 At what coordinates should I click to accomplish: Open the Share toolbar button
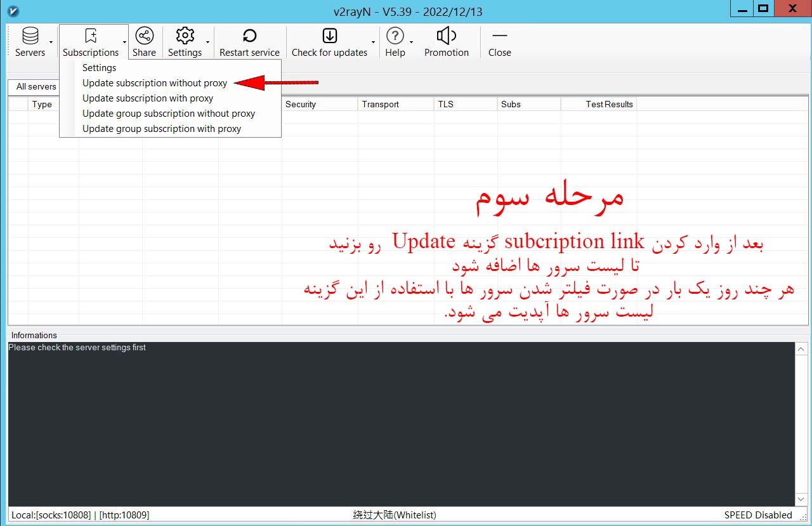click(144, 43)
